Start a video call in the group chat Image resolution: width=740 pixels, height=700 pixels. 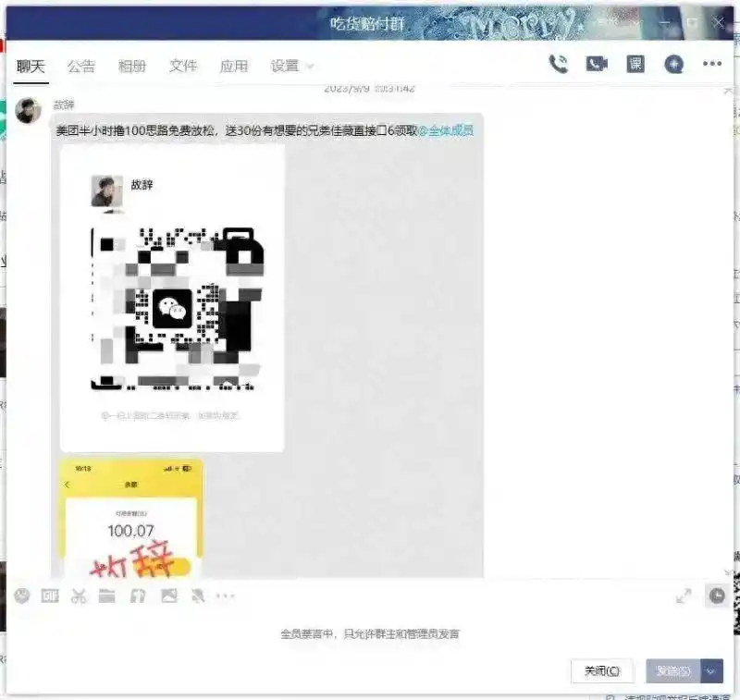596,63
